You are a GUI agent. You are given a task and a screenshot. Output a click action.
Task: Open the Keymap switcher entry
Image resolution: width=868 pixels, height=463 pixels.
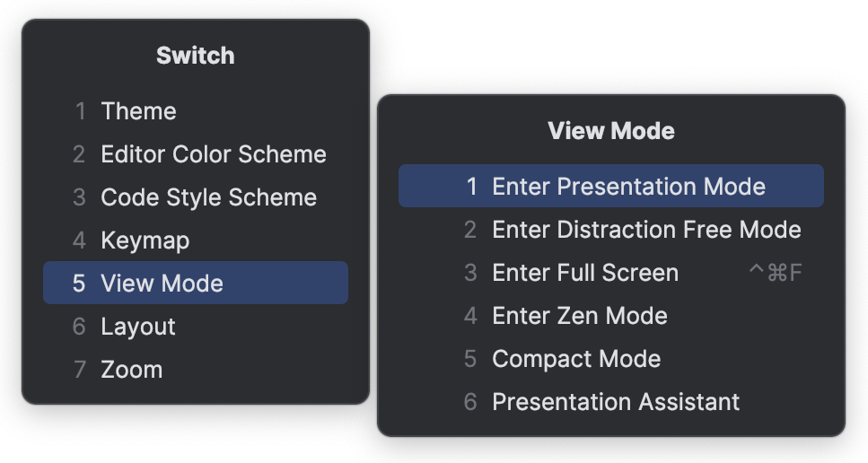(145, 240)
